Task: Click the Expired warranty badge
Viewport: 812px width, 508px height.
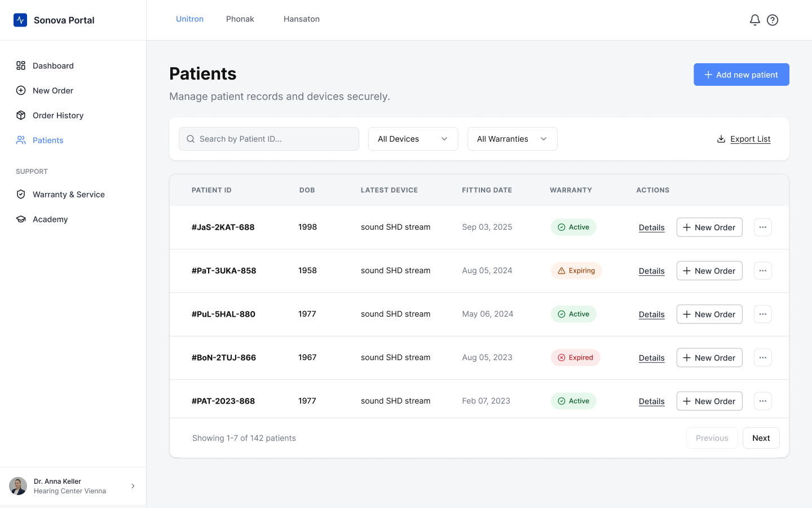Action: point(576,358)
